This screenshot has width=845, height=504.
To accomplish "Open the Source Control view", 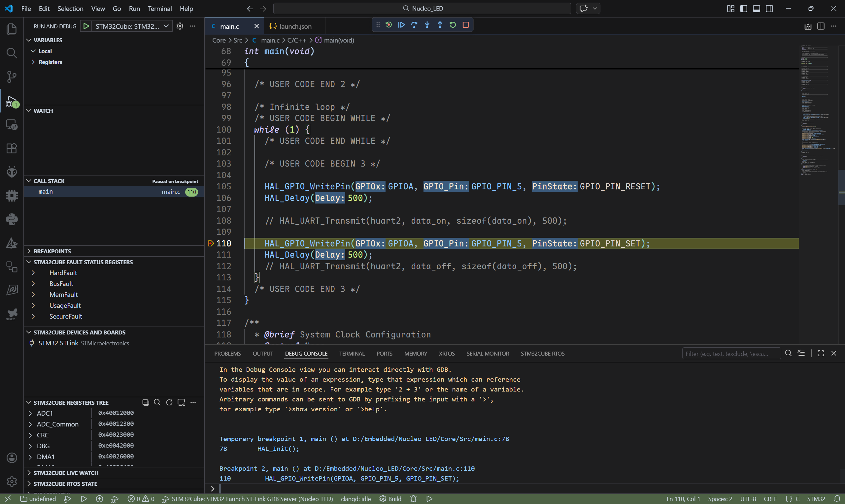I will pyautogui.click(x=12, y=77).
